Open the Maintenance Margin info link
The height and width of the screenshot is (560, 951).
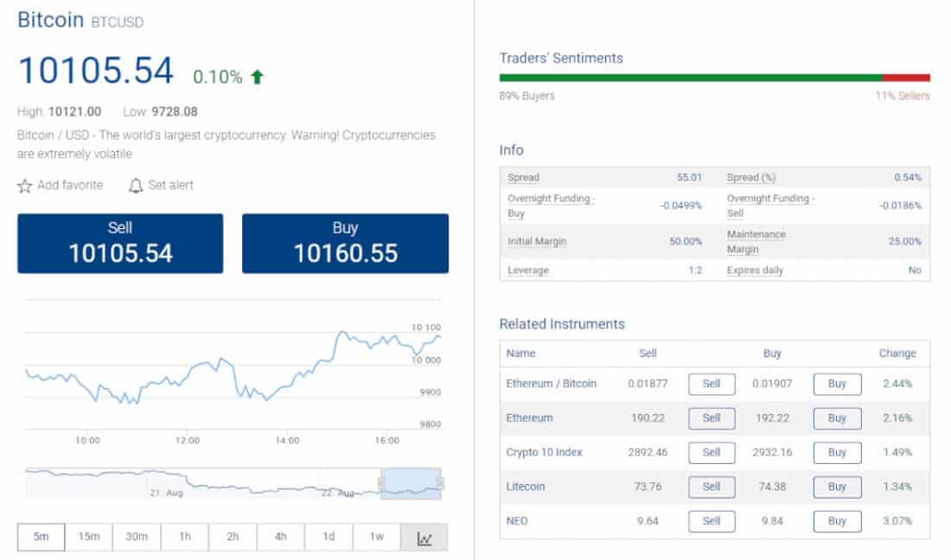(756, 241)
